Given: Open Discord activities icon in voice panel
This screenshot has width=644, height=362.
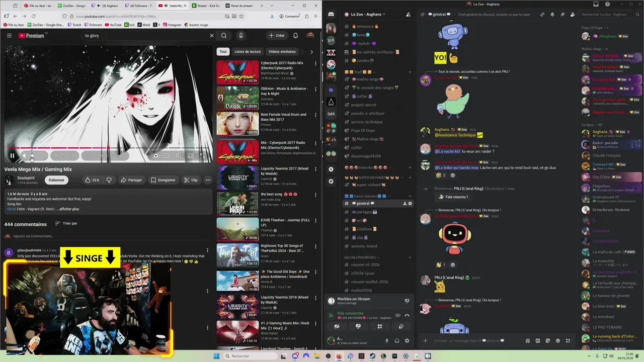Looking at the screenshot, I should pyautogui.click(x=379, y=326).
